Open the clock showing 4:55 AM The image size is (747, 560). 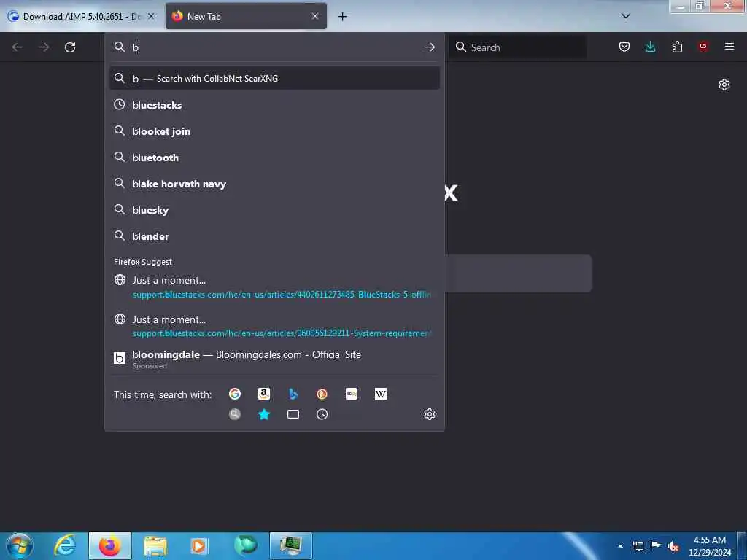710,546
